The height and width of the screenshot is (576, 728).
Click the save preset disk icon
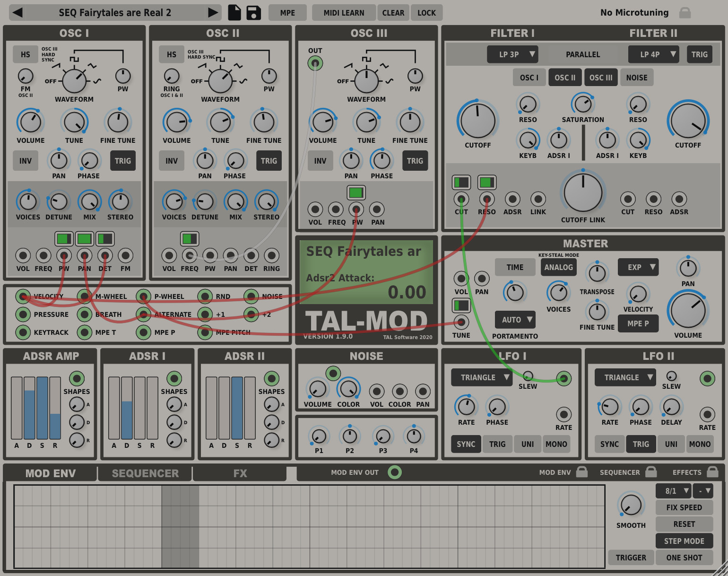253,12
